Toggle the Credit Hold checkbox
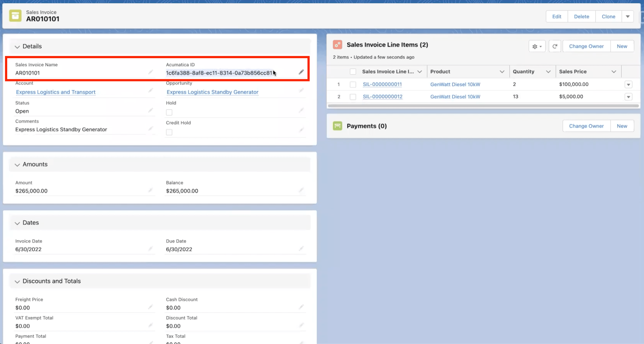Image resolution: width=644 pixels, height=344 pixels. (x=169, y=132)
